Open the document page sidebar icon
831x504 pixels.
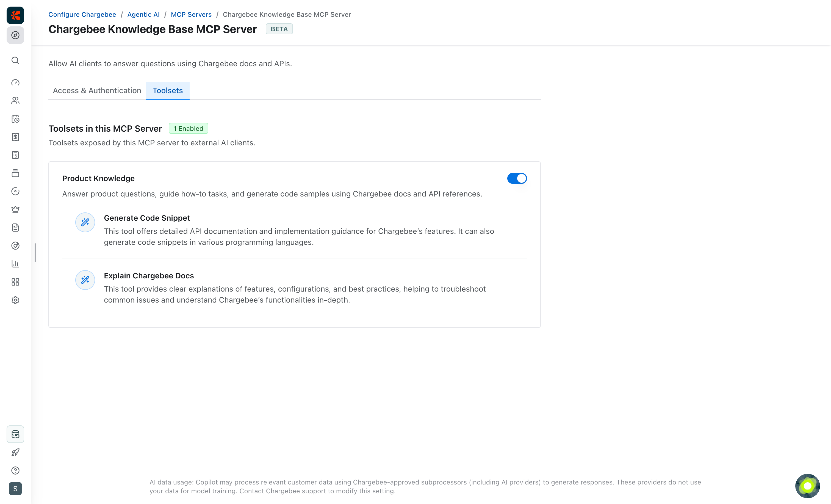point(15,228)
